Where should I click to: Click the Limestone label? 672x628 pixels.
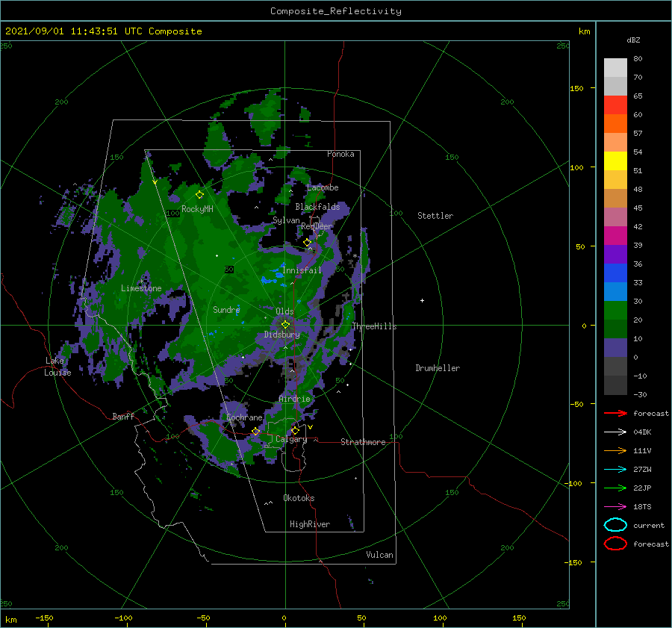point(141,288)
